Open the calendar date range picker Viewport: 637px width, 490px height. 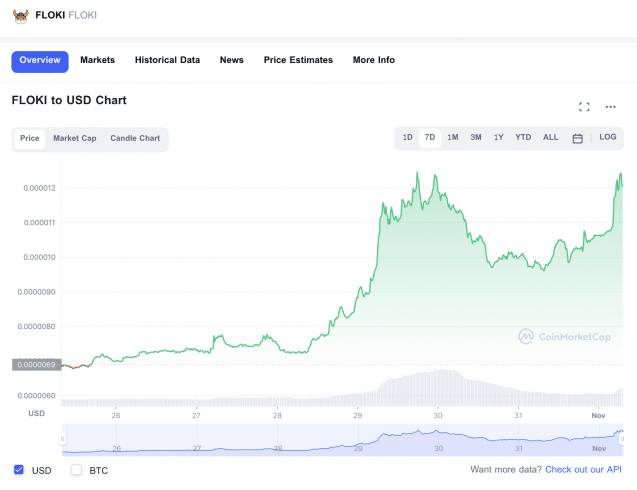tap(577, 138)
